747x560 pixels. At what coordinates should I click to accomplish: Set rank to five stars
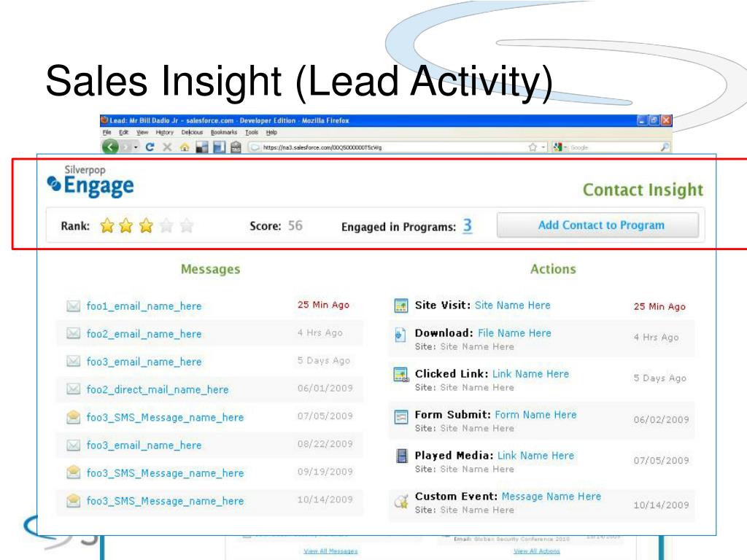[x=186, y=225]
